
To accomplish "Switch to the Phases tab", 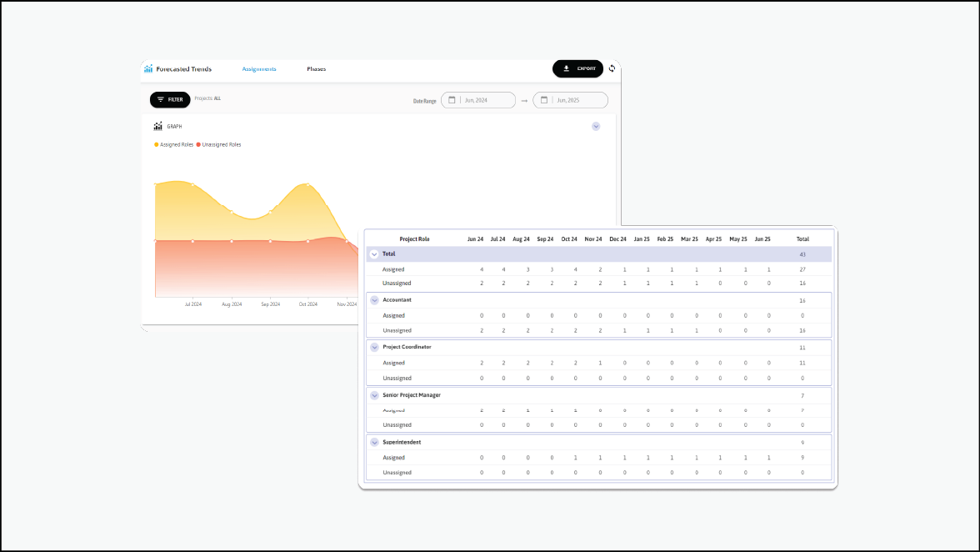I will click(x=316, y=69).
